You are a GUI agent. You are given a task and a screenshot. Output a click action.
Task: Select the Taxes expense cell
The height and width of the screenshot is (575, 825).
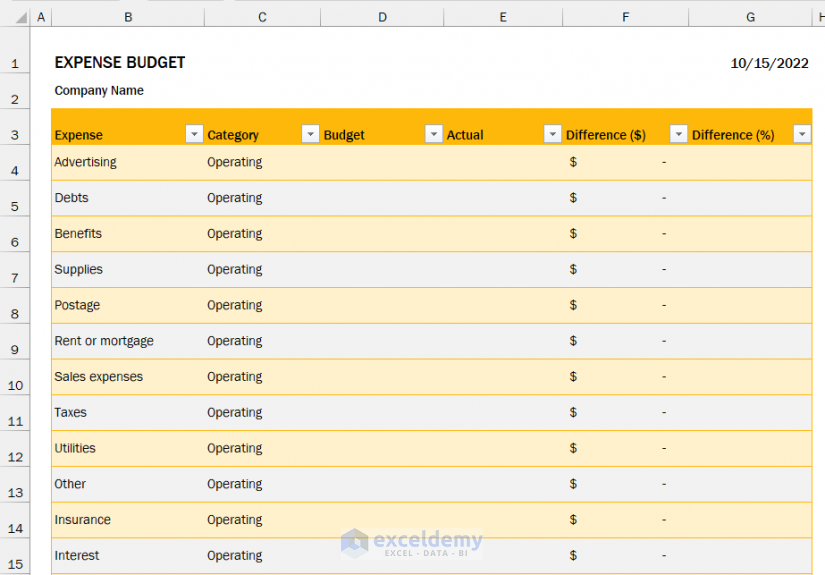(x=128, y=413)
